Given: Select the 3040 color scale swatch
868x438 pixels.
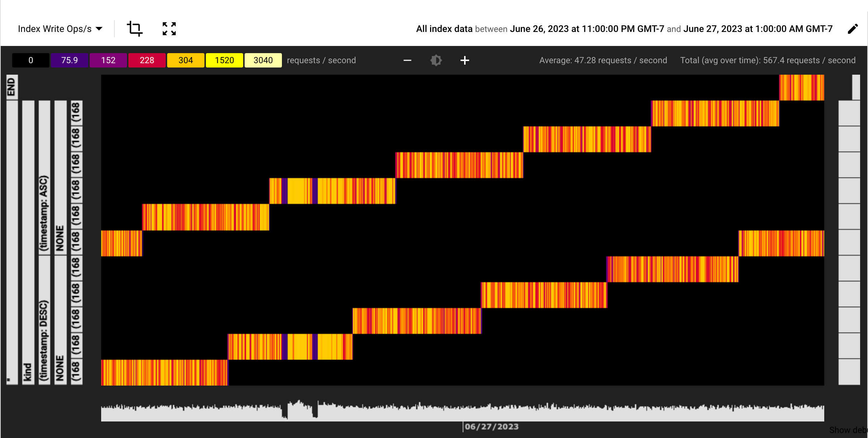Looking at the screenshot, I should pyautogui.click(x=262, y=60).
